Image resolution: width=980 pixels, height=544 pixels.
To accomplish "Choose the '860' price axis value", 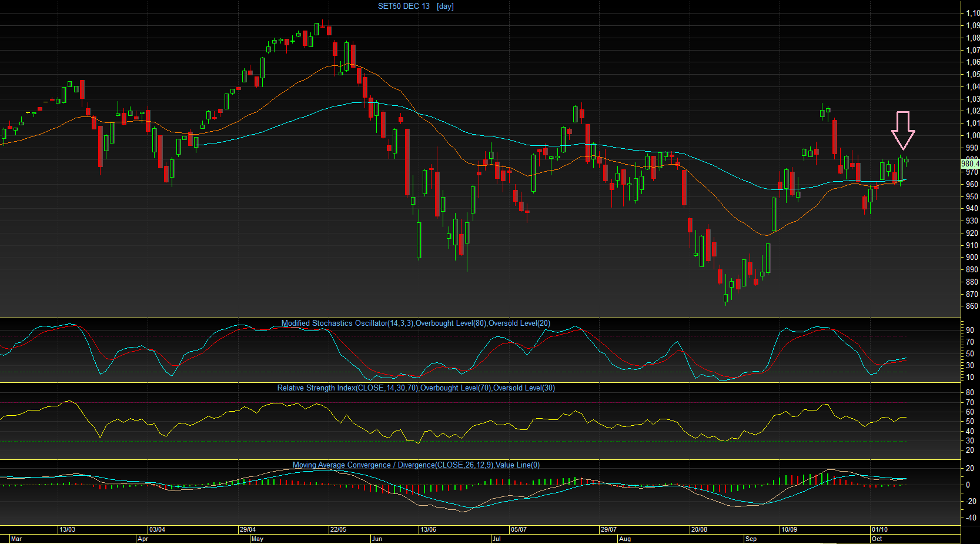I will [x=972, y=306].
